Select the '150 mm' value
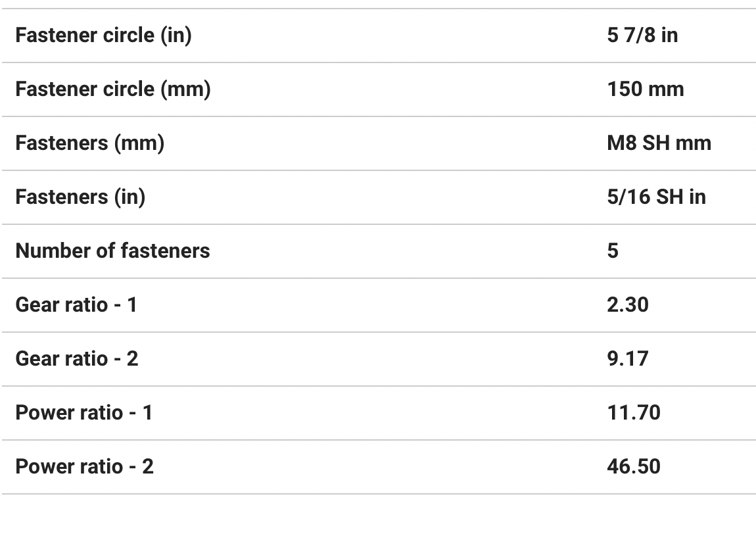This screenshot has height=534, width=756. 646,89
